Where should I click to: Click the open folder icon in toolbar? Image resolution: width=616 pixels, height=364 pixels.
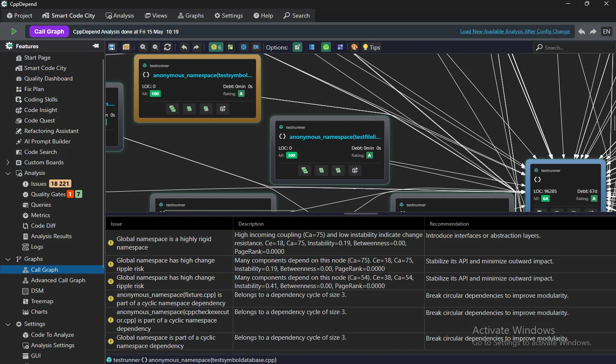coord(126,47)
